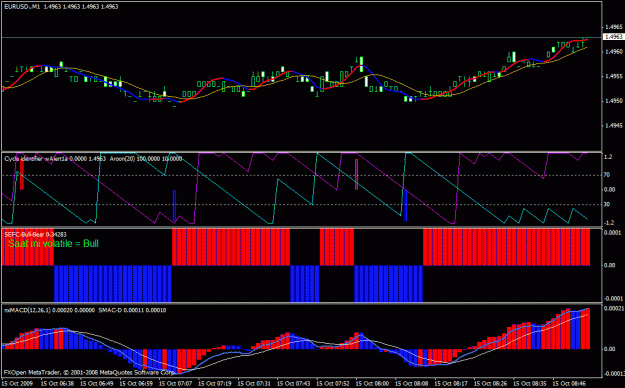Click the -0.0001 scale label of Bull-Bear window
The width and height of the screenshot is (625, 388).
coord(612,298)
